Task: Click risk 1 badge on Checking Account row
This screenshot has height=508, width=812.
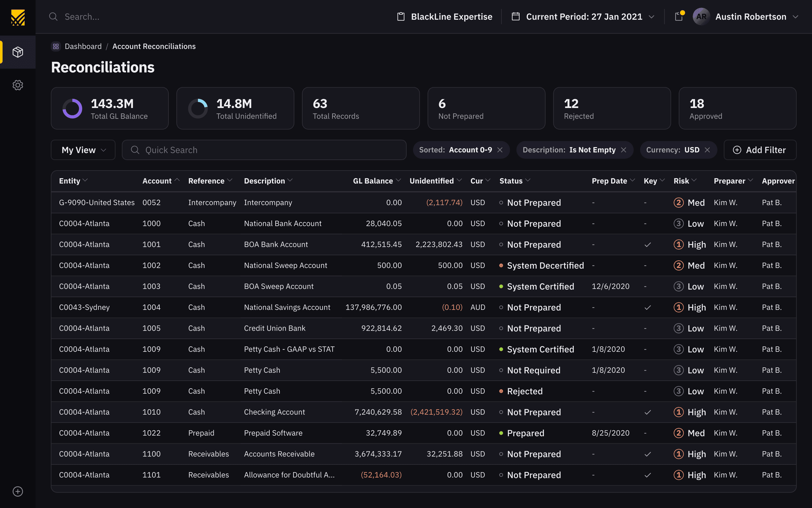Action: pyautogui.click(x=678, y=412)
